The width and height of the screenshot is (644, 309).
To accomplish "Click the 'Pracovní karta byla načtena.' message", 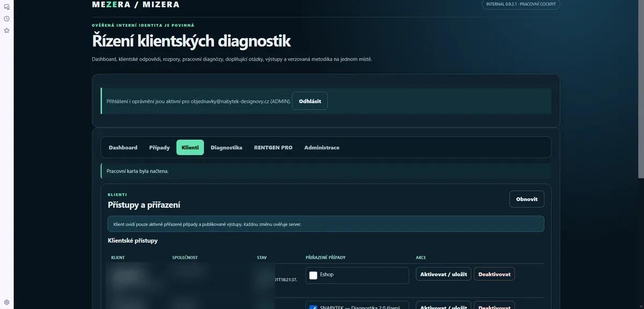I will pos(138,171).
